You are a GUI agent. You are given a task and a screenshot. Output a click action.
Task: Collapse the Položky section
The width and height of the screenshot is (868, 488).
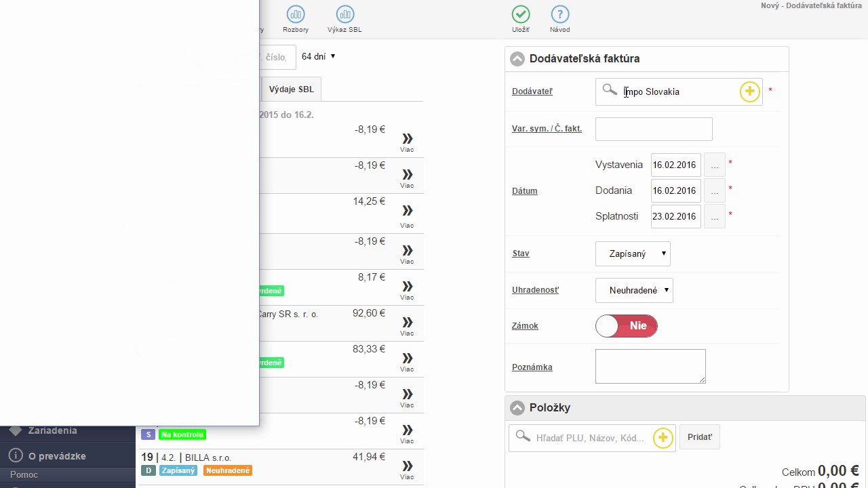(x=517, y=408)
